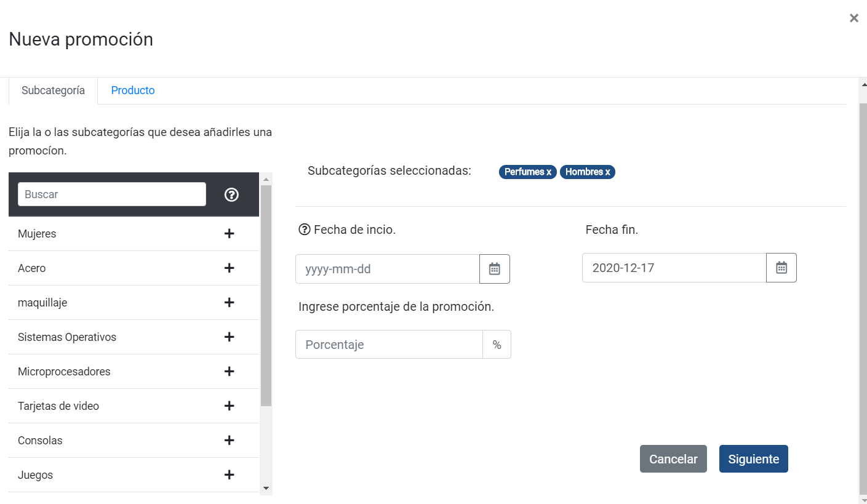867x504 pixels.
Task: Add Microprocesadores with its plus icon
Action: tap(230, 372)
